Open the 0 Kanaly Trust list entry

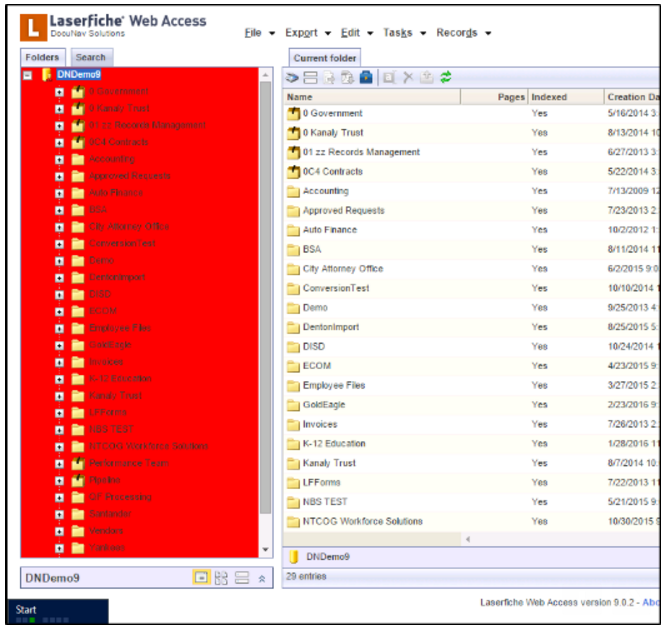(333, 133)
